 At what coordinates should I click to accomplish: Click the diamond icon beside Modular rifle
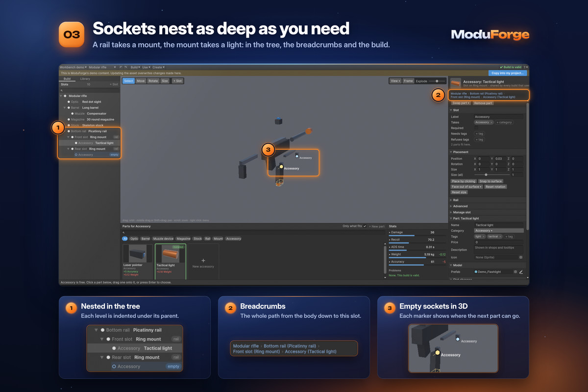65,96
